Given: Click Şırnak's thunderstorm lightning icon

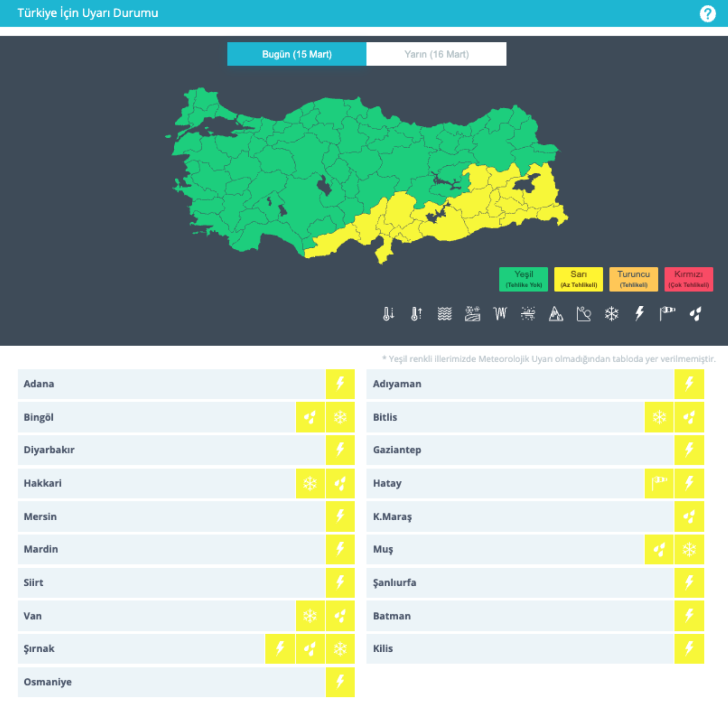Looking at the screenshot, I should pos(280,648).
